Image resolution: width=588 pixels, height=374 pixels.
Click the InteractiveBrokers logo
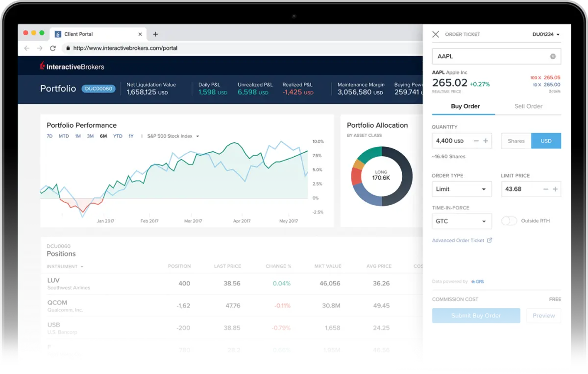pyautogui.click(x=71, y=66)
